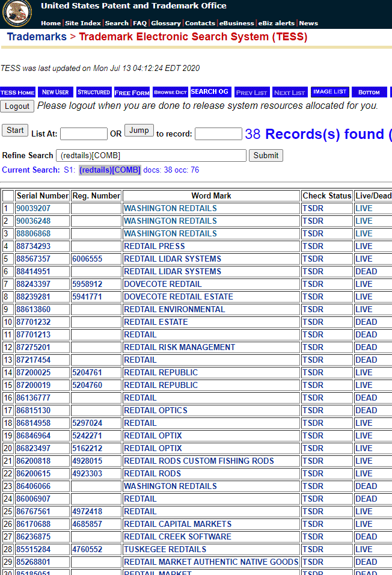
Task: Open registration number 5297024
Action: point(87,423)
